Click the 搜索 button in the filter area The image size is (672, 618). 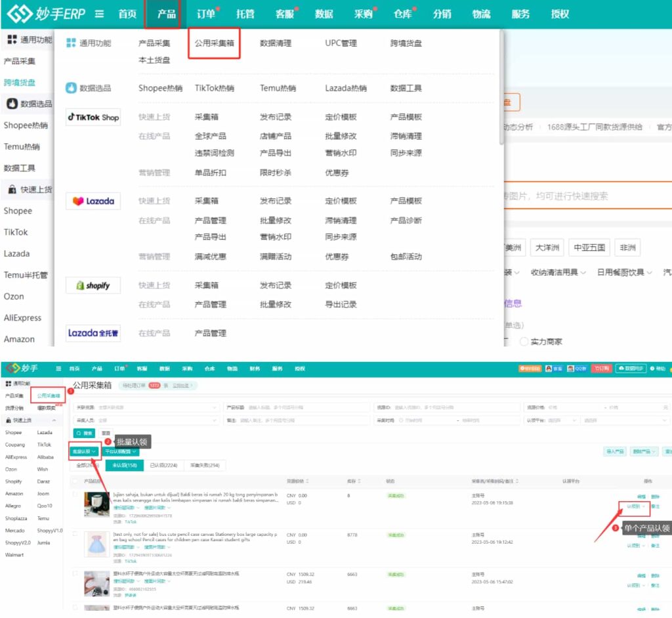[84, 433]
